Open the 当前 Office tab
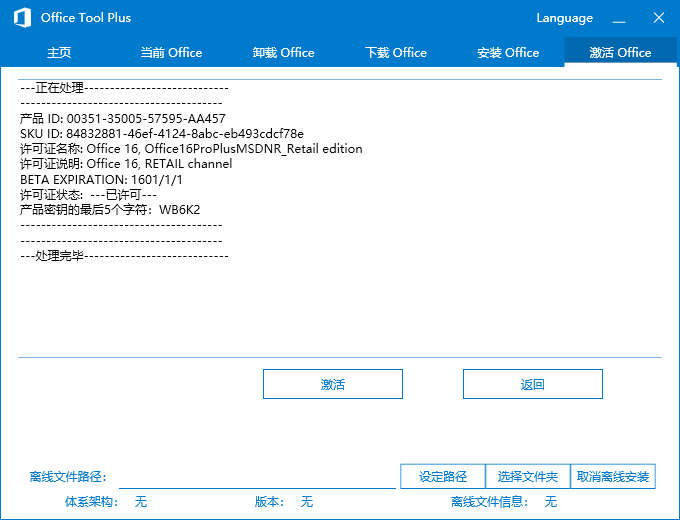 click(x=171, y=53)
